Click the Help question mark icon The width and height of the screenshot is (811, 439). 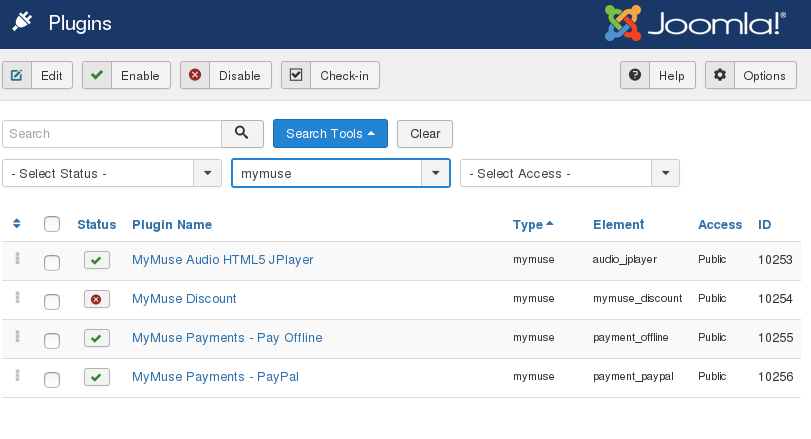tap(635, 75)
